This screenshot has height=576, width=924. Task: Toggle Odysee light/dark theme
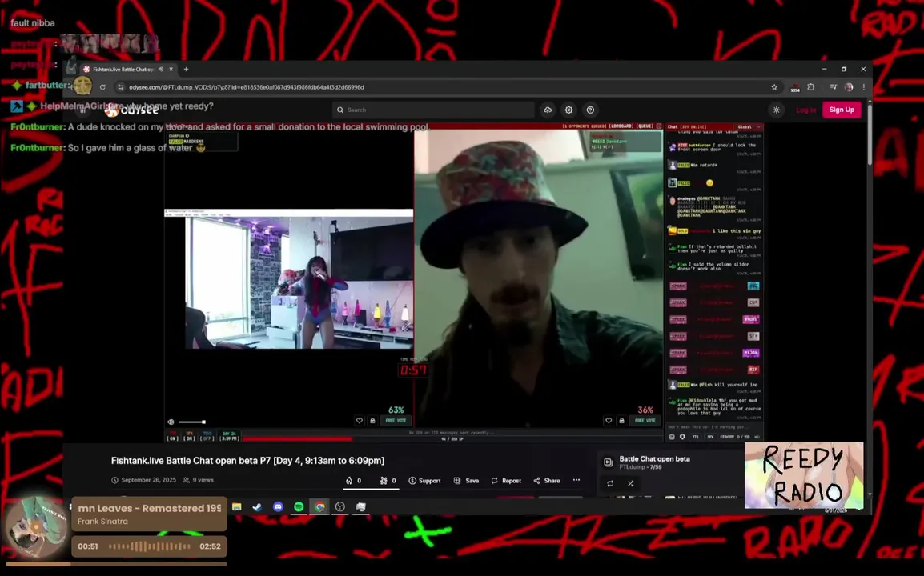click(x=777, y=110)
